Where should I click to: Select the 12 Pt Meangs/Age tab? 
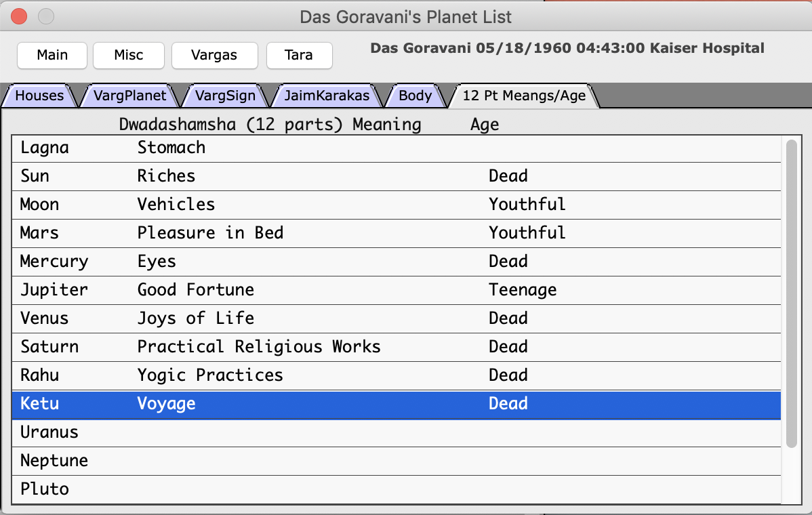(x=523, y=96)
